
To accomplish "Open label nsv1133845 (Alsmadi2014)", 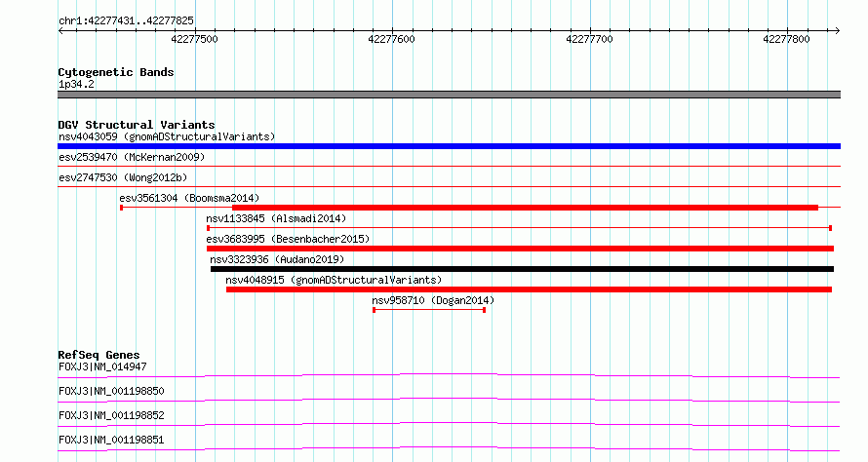I will click(276, 218).
